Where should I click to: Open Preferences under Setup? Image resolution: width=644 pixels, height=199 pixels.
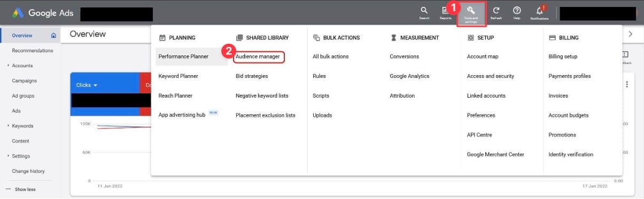(481, 115)
